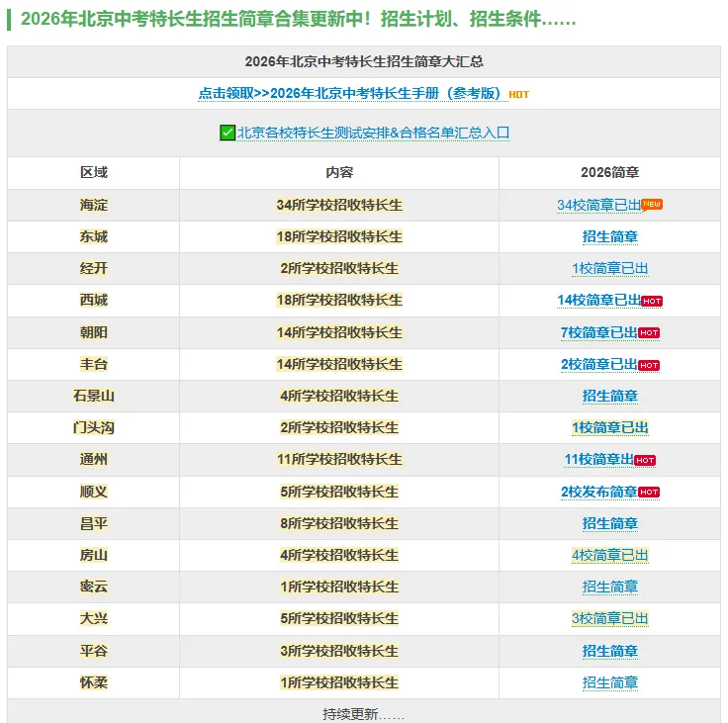Click the 区域 column header
The height and width of the screenshot is (723, 728).
[x=93, y=173]
